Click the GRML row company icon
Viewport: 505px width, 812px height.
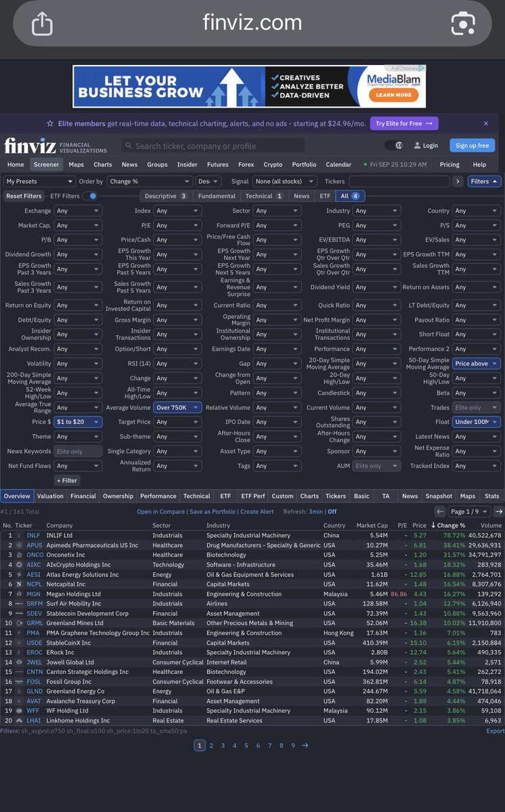click(x=19, y=623)
